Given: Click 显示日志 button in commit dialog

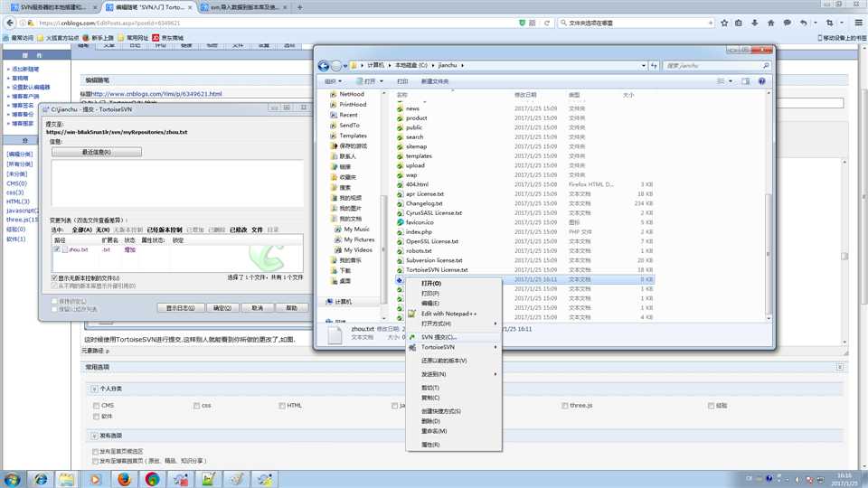Looking at the screenshot, I should click(x=181, y=308).
